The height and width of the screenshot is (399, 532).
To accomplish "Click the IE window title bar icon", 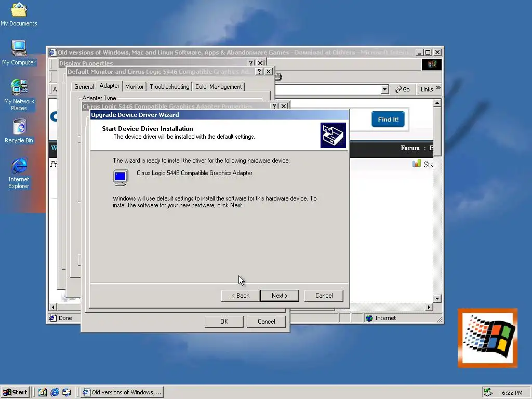I will click(52, 52).
